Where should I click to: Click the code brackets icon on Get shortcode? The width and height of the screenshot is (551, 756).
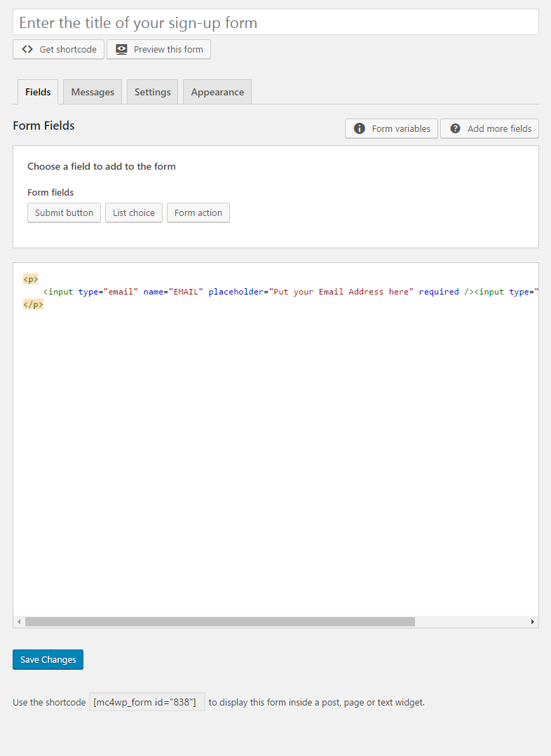click(x=27, y=49)
